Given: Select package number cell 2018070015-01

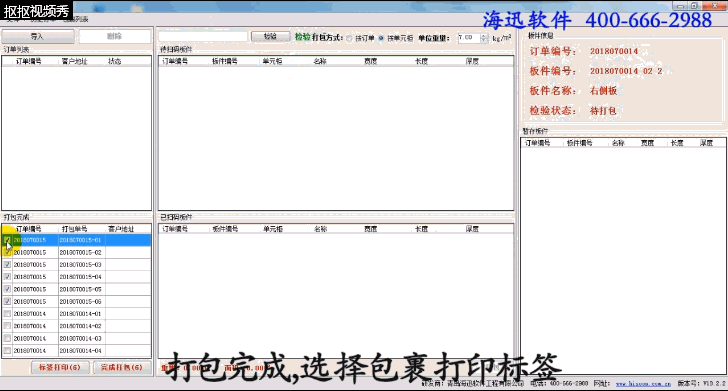Looking at the screenshot, I should (x=81, y=240).
